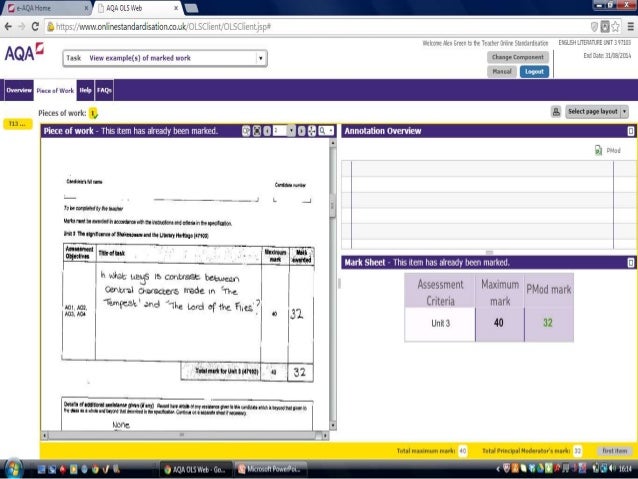
Task: Open the FAQs tab
Action: (x=104, y=90)
